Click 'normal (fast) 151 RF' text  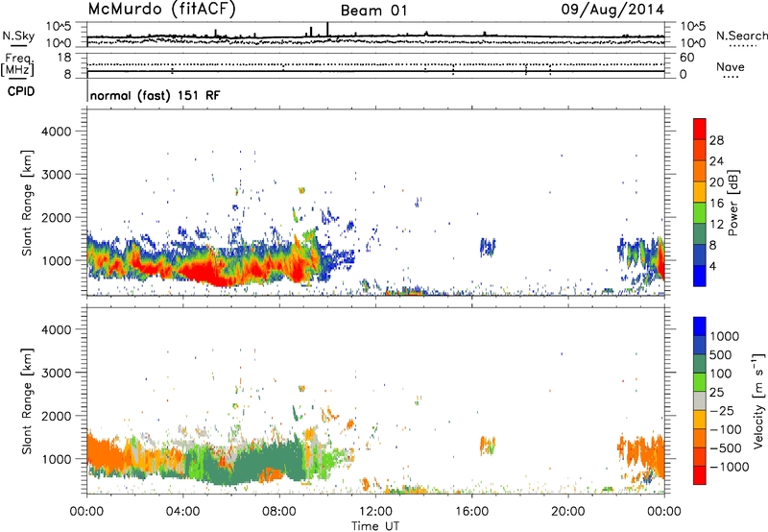(156, 95)
